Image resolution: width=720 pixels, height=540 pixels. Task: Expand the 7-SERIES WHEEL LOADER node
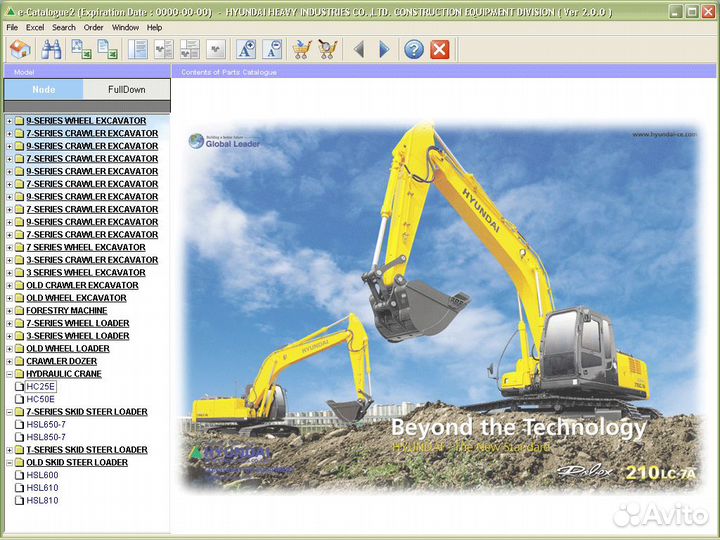point(9,323)
